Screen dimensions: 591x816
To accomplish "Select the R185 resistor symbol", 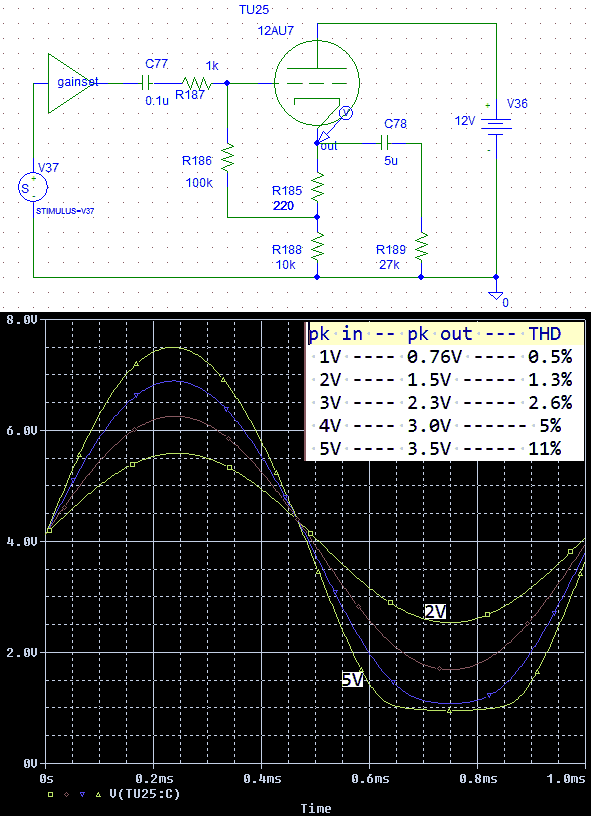I will [317, 187].
